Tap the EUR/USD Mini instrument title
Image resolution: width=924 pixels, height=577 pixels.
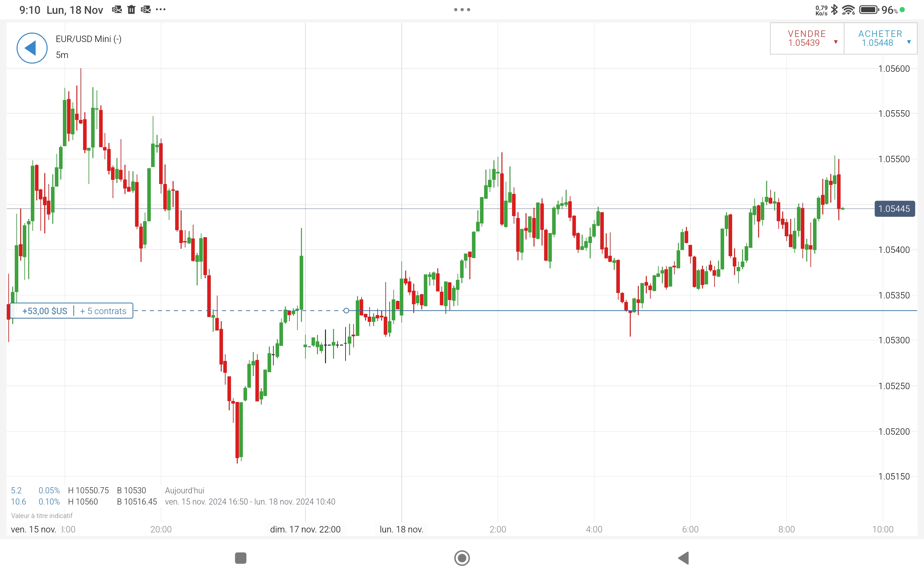click(89, 39)
